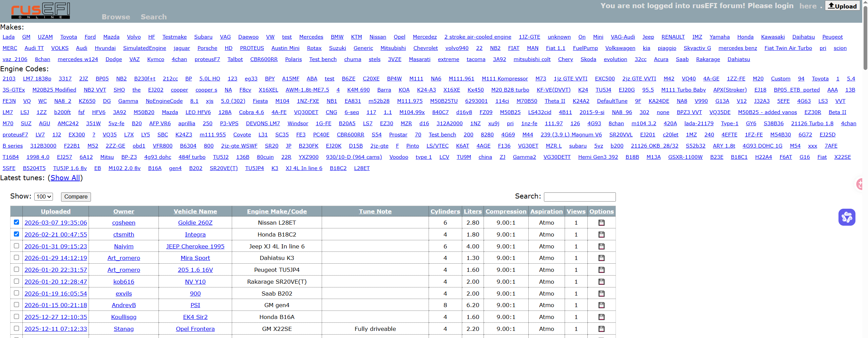Sort the table by Tune Note column
This screenshot has height=338, width=868.
pyautogui.click(x=375, y=211)
